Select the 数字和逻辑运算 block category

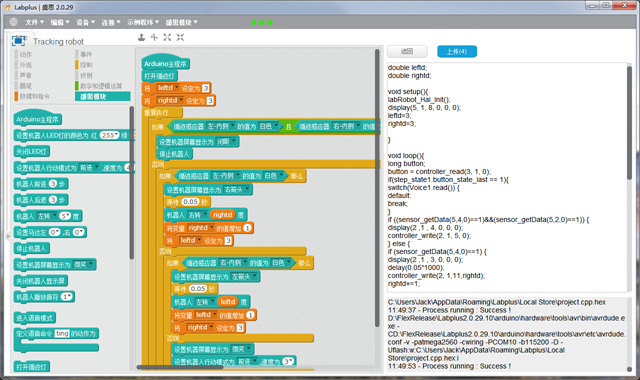tap(100, 86)
